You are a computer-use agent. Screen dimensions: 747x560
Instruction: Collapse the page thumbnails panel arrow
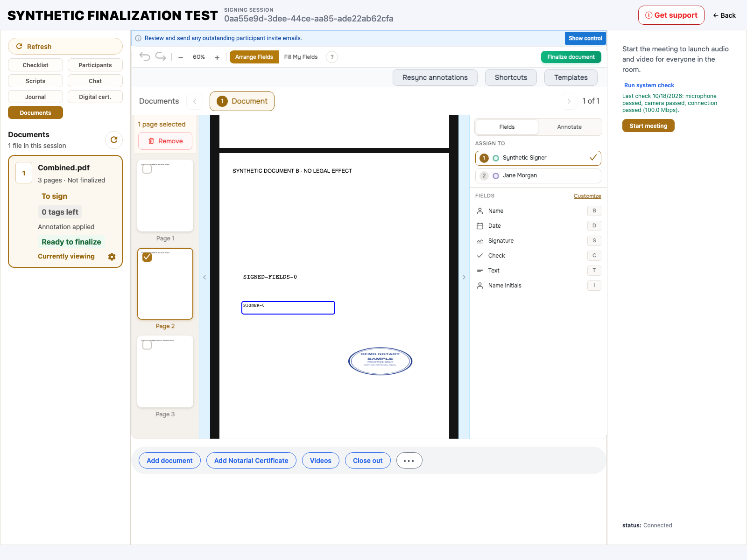[204, 277]
